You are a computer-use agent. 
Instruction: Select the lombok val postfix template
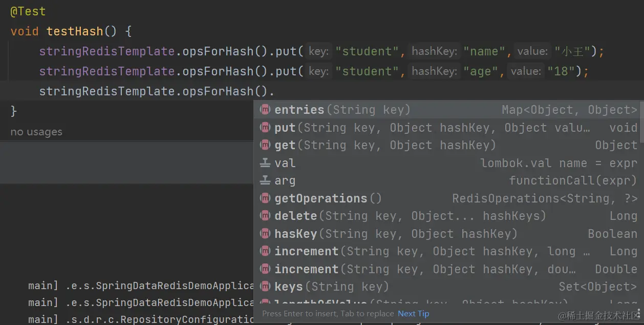click(x=447, y=163)
